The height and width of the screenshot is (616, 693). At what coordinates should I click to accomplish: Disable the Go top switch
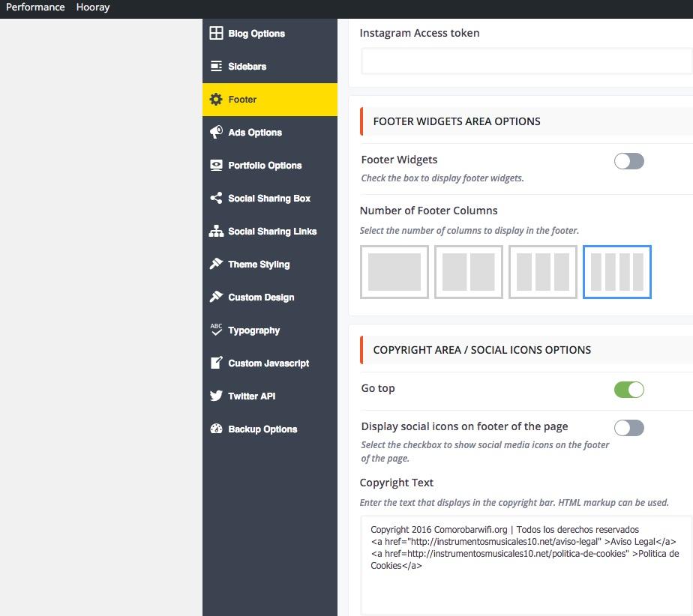point(628,390)
